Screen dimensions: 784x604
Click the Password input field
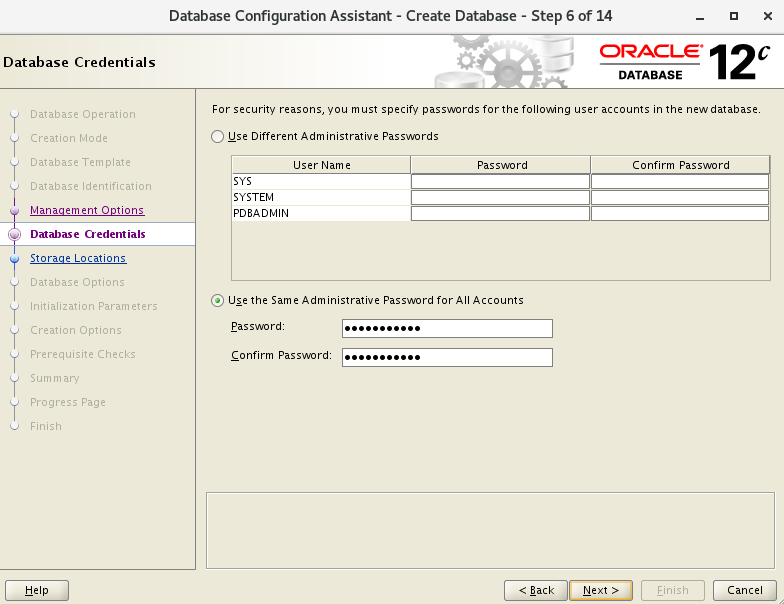(447, 328)
